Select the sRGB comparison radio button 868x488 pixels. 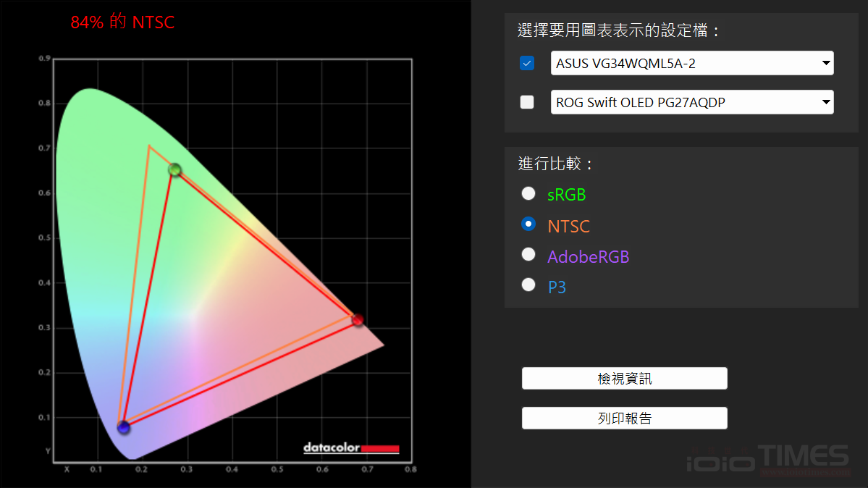[x=528, y=193]
